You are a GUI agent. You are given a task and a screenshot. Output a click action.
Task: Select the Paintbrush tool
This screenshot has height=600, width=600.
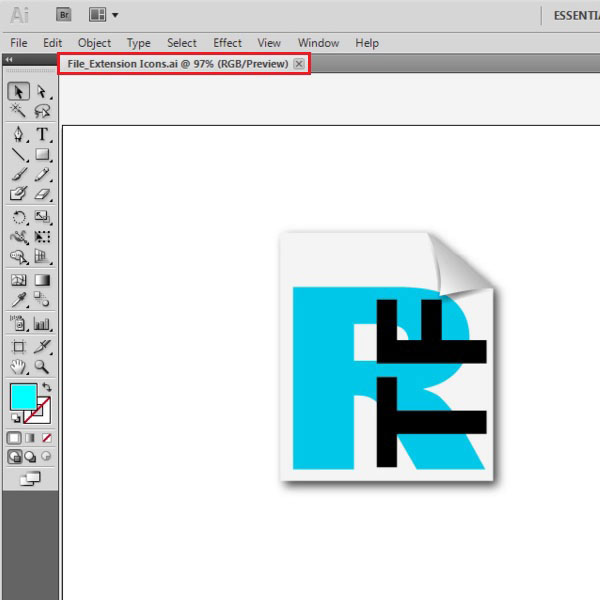18,174
